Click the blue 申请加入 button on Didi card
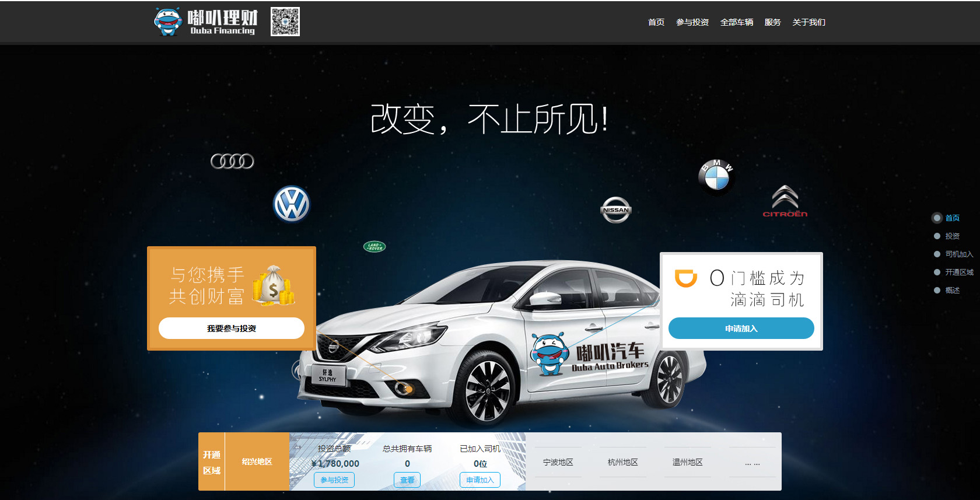 [x=741, y=328]
